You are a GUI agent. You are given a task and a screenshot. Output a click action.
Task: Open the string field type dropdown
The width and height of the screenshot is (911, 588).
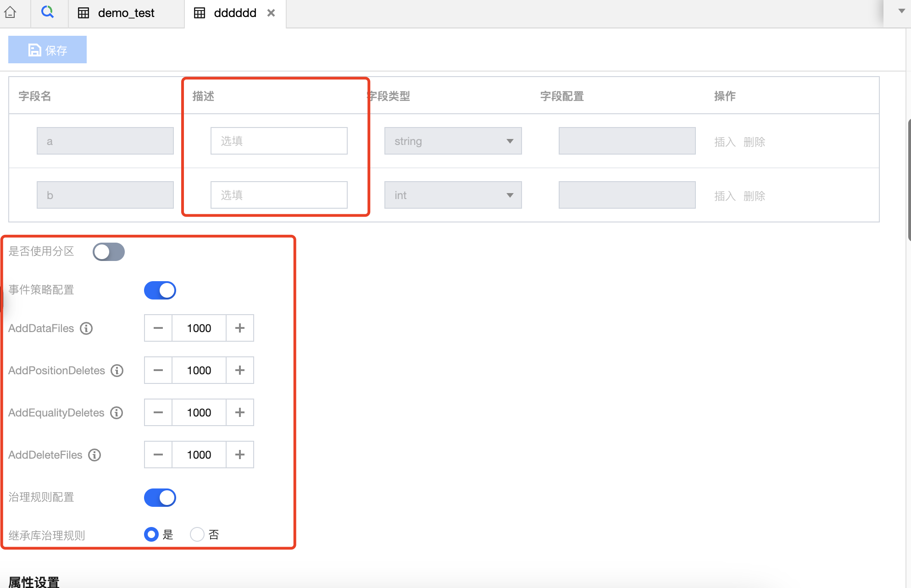[x=453, y=141]
